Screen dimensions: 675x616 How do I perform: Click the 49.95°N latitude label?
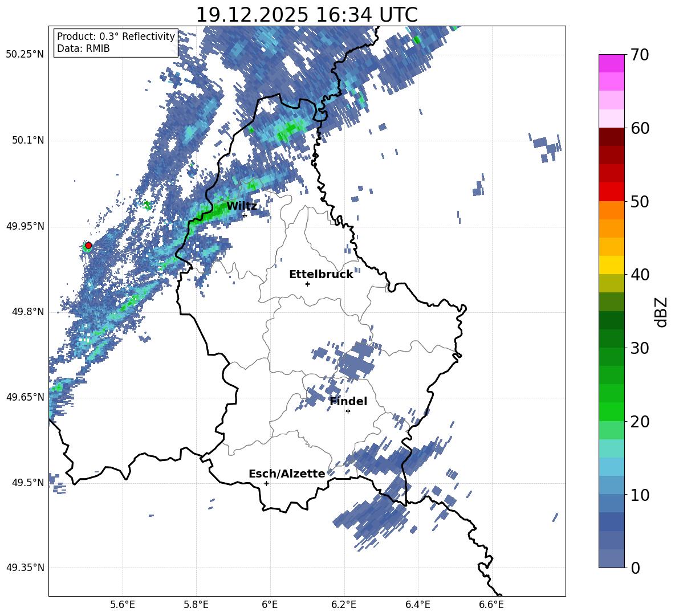25,226
